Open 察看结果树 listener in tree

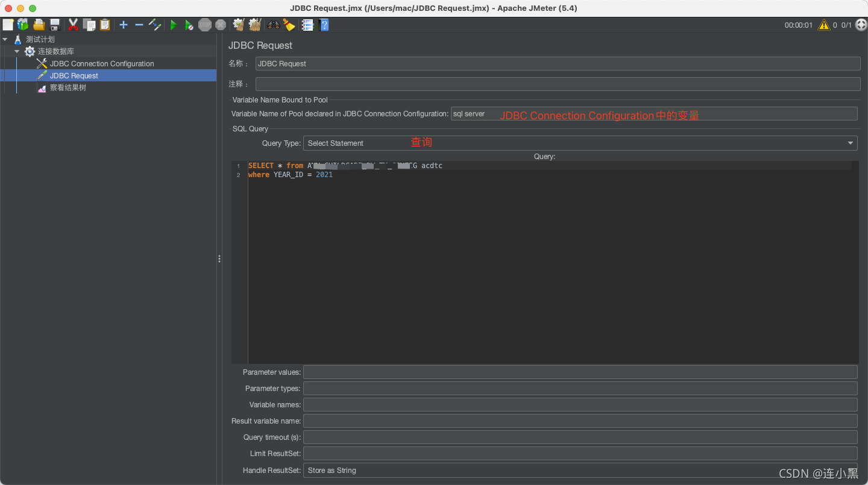68,87
